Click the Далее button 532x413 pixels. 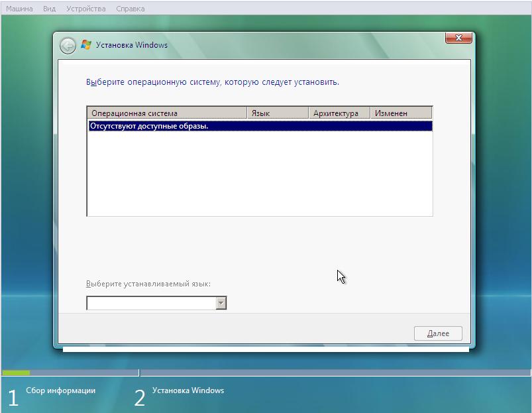pos(438,333)
